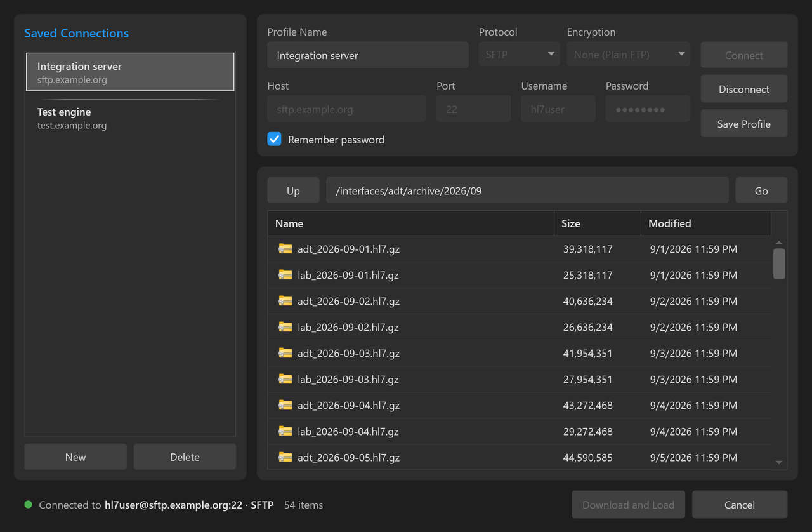Click the scrollbar up arrow in file list
The height and width of the screenshot is (532, 812).
click(779, 242)
